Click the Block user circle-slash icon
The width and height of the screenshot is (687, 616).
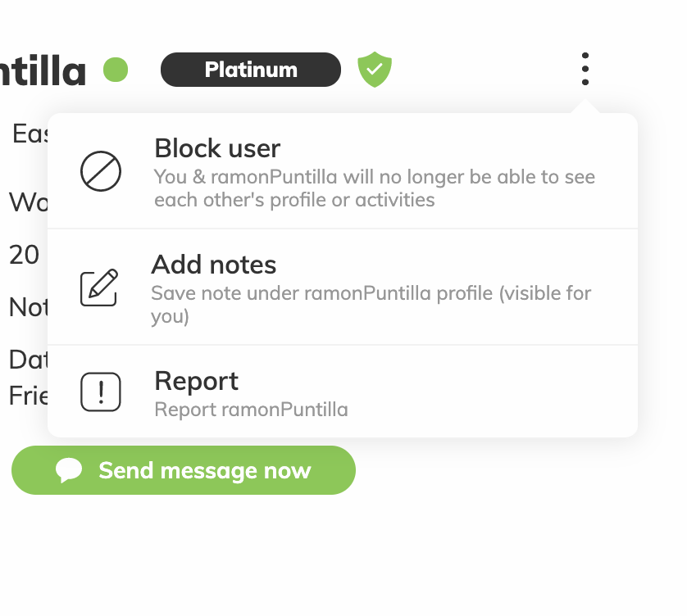(x=101, y=171)
